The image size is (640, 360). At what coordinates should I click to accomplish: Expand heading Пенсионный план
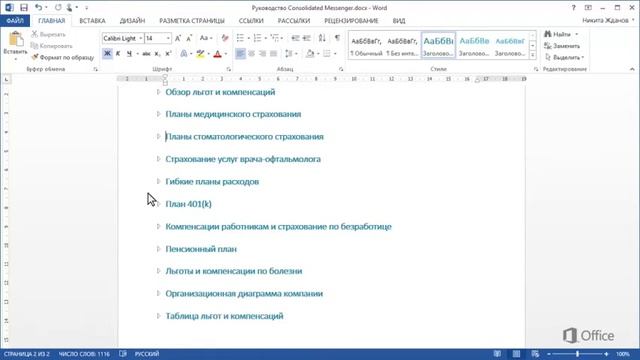pos(158,248)
